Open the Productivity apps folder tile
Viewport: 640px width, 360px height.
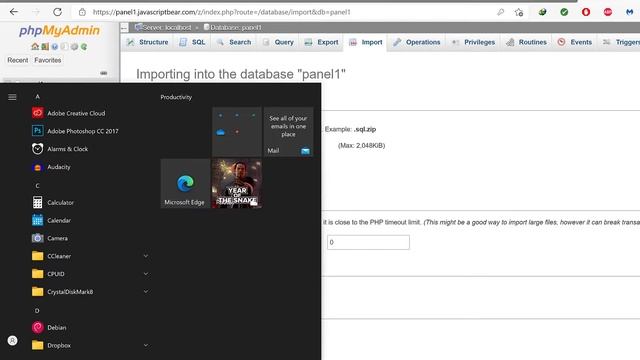[237, 132]
